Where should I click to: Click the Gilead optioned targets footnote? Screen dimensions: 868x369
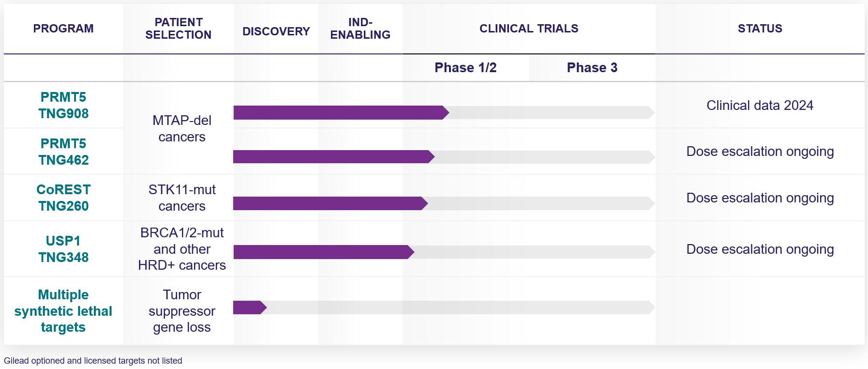point(93,361)
